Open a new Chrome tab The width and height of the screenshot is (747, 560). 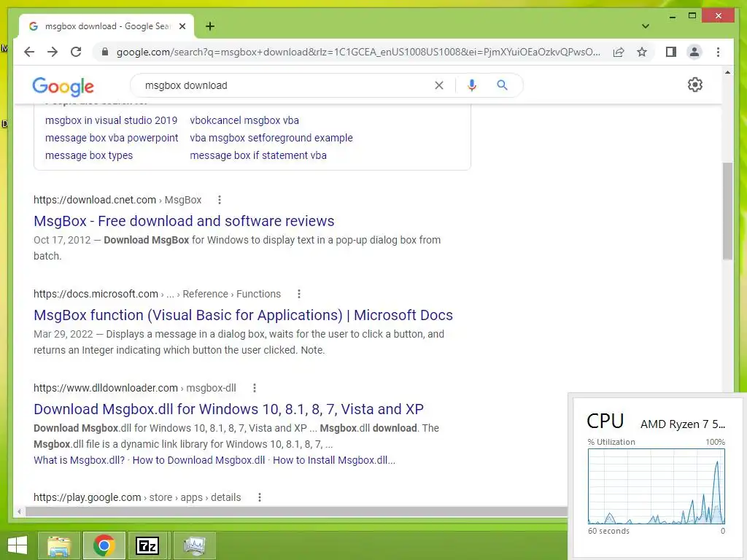pos(210,26)
